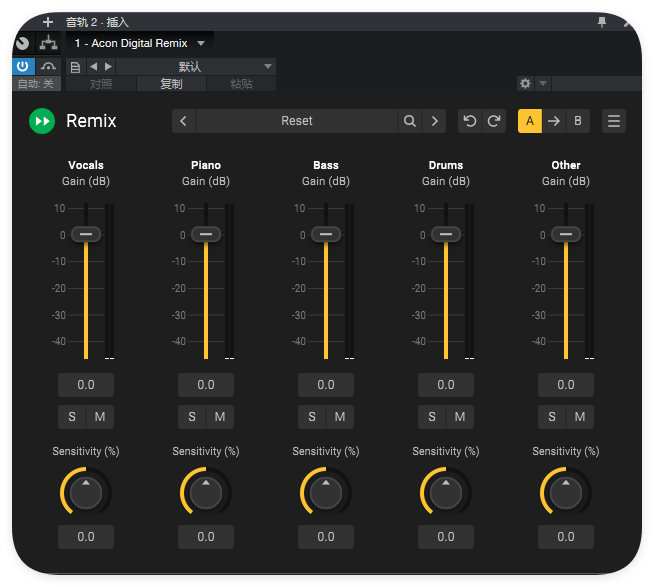Solo the Drums stem

tap(432, 417)
